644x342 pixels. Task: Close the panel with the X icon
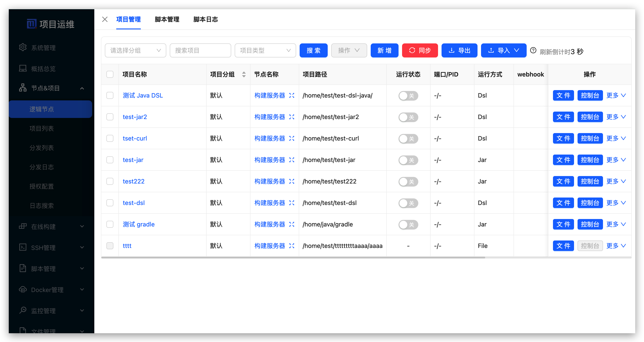pos(105,19)
